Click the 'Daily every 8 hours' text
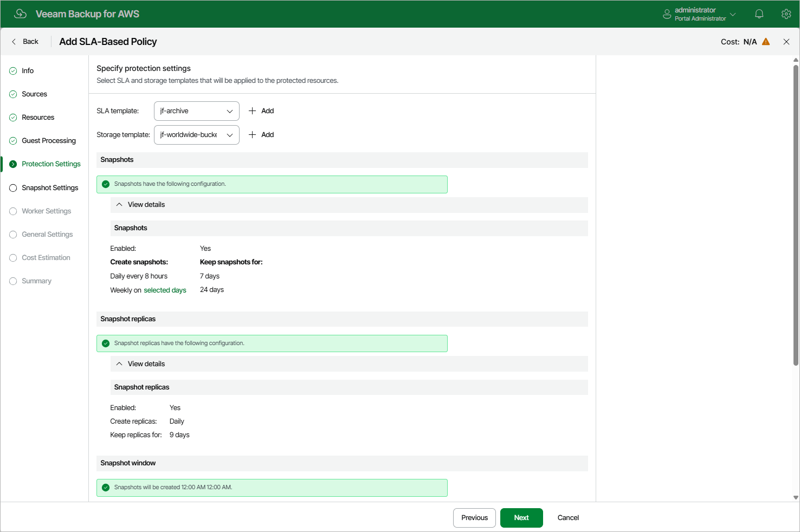This screenshot has width=800, height=532. tap(139, 276)
